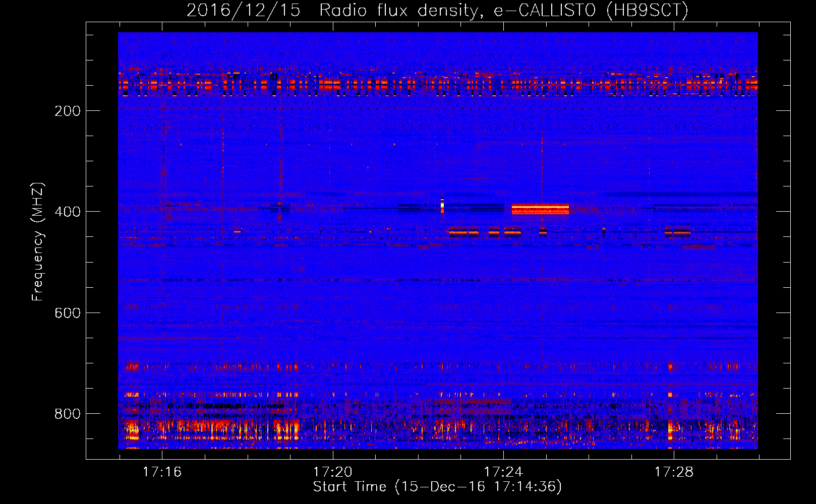Screen dimensions: 816x504
Task: Click the 800 frequency tick label
Action: (x=68, y=414)
